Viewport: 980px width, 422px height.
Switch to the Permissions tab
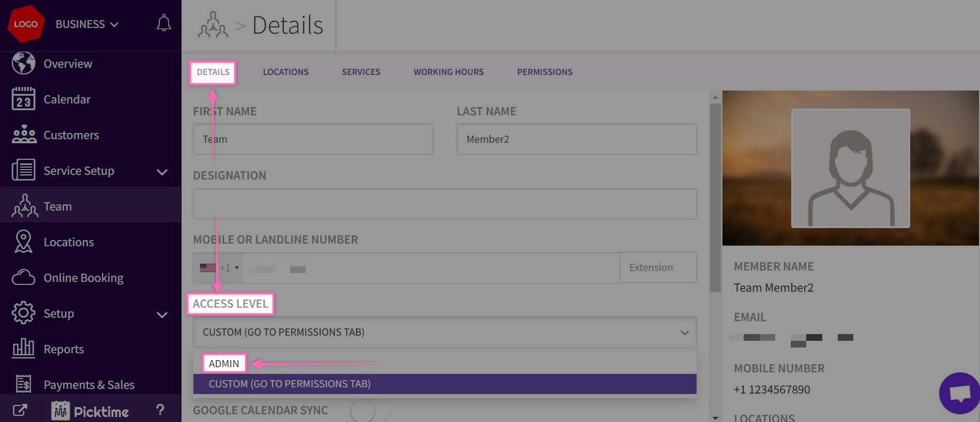pyautogui.click(x=545, y=72)
